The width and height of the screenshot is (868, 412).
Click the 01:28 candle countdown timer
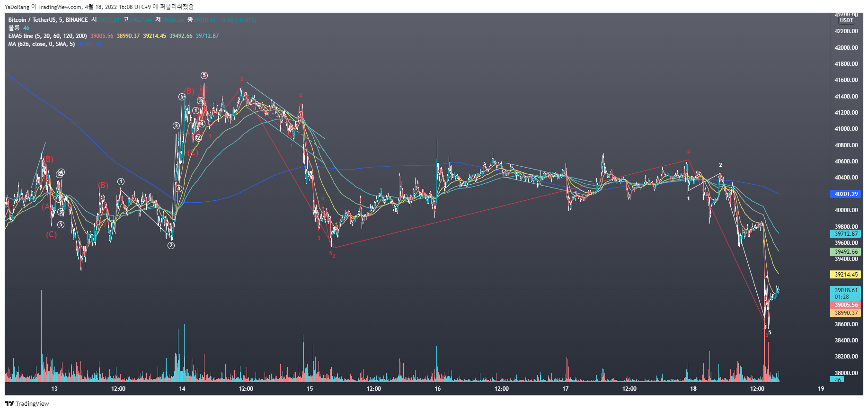coord(841,297)
